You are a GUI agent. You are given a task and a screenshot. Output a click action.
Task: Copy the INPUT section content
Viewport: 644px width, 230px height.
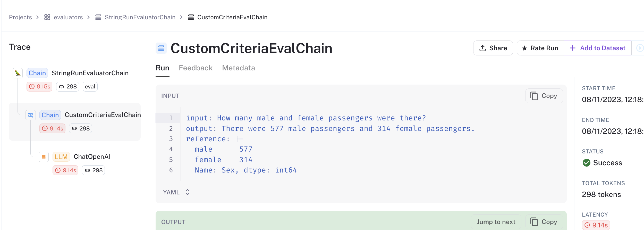pyautogui.click(x=544, y=96)
